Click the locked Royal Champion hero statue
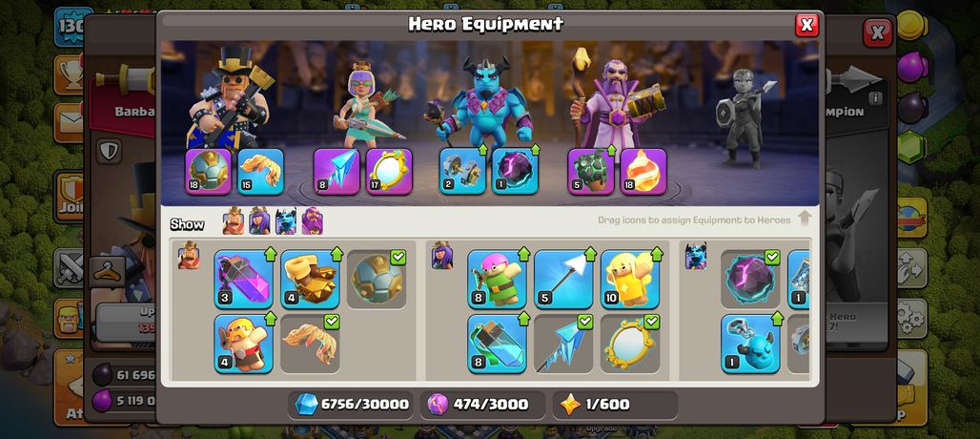 coord(744,117)
